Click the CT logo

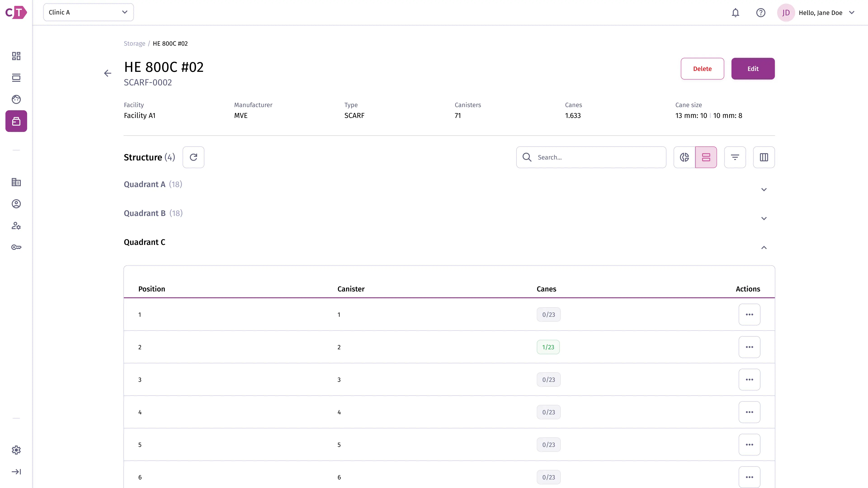pos(16,13)
